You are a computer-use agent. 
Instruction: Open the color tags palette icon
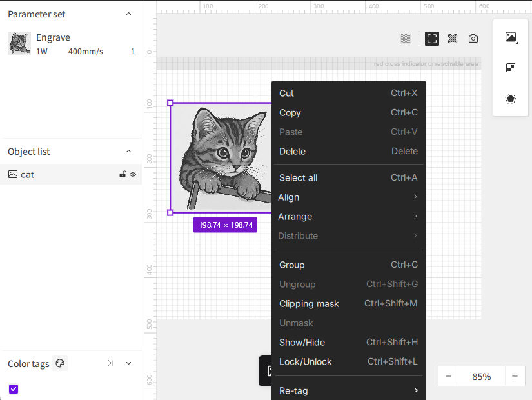60,363
